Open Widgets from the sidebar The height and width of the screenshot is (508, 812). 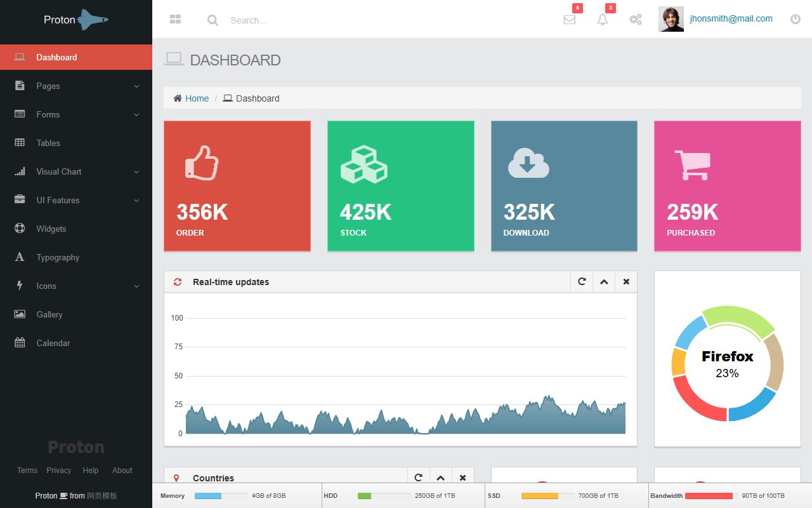[76, 229]
